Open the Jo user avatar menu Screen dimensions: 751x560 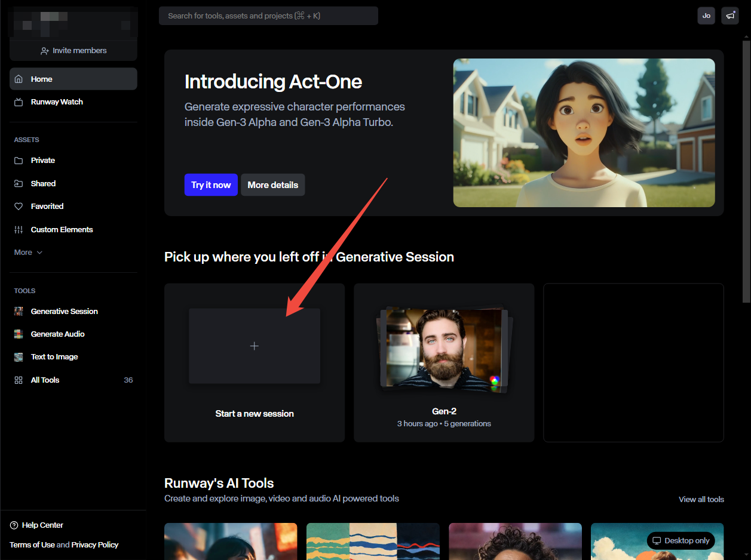[706, 16]
